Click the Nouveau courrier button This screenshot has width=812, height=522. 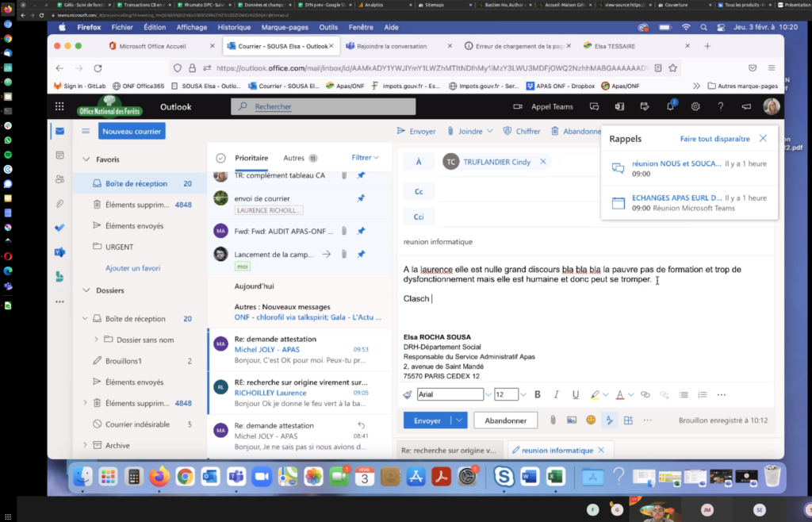pyautogui.click(x=132, y=131)
